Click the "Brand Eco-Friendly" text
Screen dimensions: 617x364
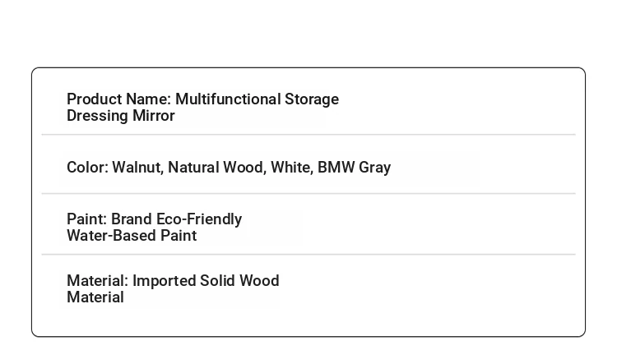tap(176, 219)
